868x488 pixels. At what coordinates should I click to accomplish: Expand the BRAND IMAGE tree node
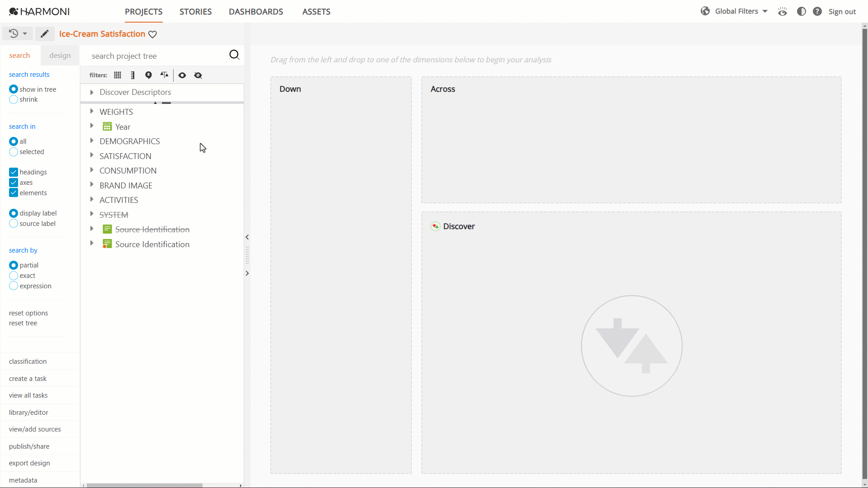click(x=92, y=185)
